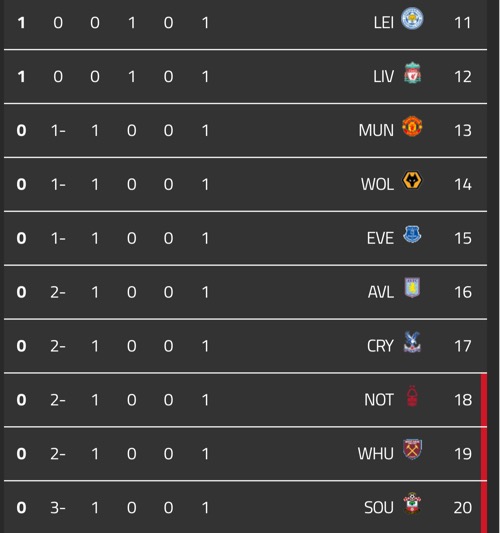The height and width of the screenshot is (533, 500).
Task: Click the bold points value for LIV
Action: pyautogui.click(x=21, y=76)
